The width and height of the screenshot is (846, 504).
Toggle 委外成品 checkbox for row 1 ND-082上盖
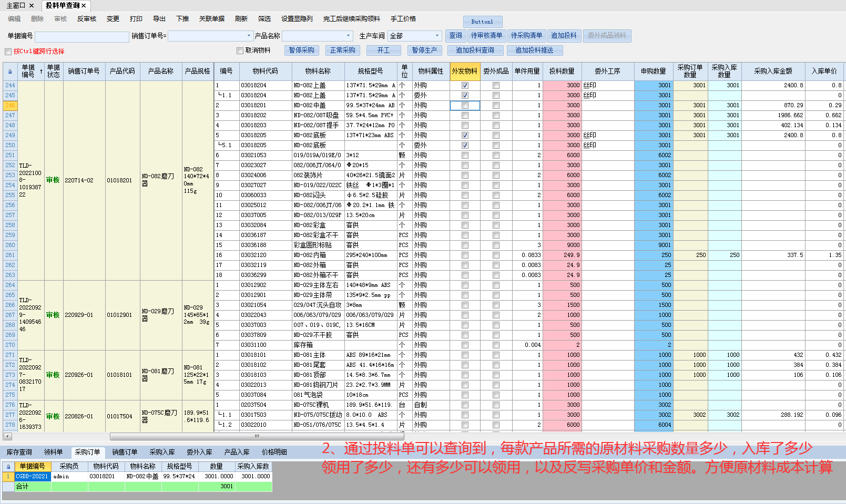(496, 85)
